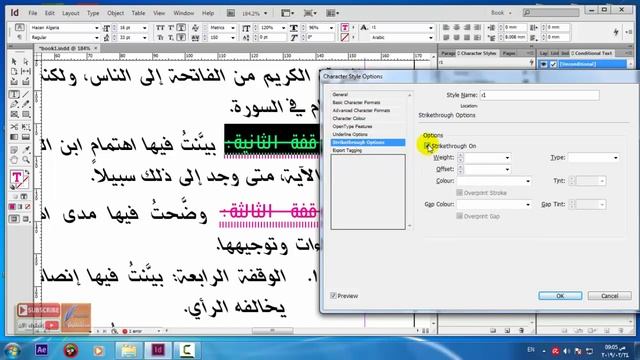The image size is (640, 360).
Task: Select the Gap tool
Action: pyautogui.click(x=26, y=72)
